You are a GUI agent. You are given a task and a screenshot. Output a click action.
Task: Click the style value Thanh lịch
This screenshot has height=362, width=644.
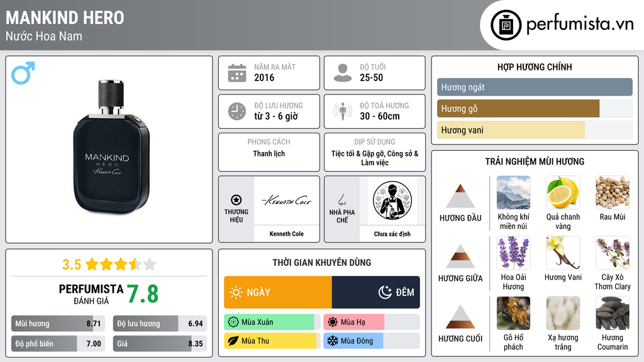coord(269,153)
